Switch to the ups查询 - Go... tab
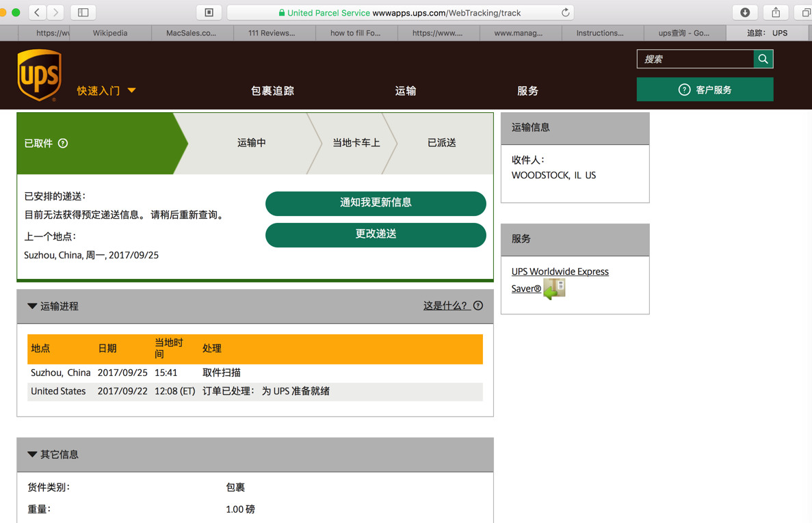This screenshot has width=812, height=523. tap(684, 33)
